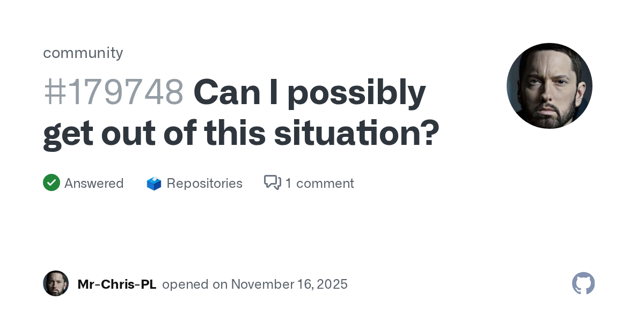The width and height of the screenshot is (644, 322).
Task: Open the large circular author avatar
Action: point(549,86)
